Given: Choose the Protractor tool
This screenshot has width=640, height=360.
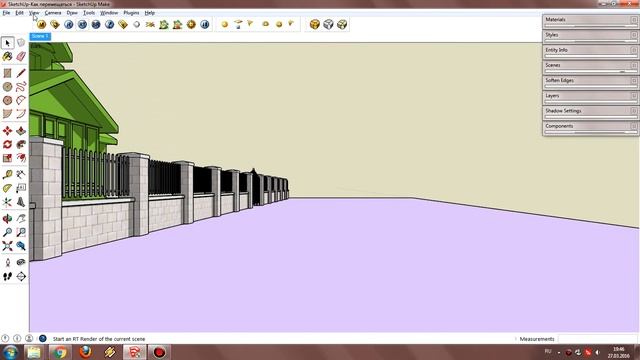Looking at the screenshot, I should (x=7, y=188).
